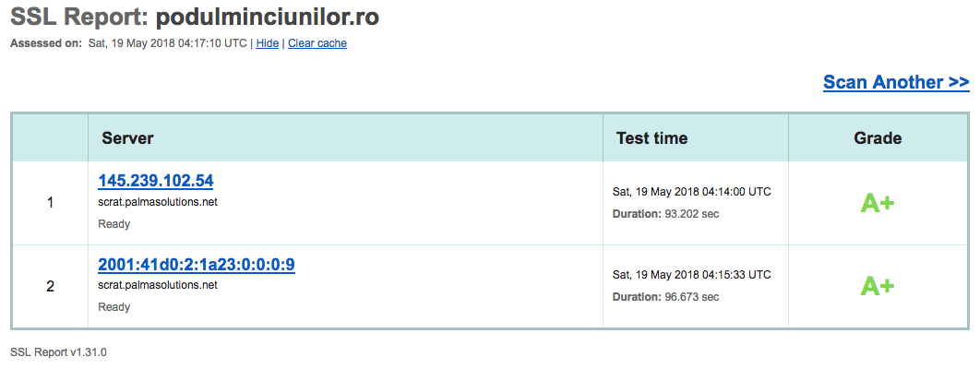The width and height of the screenshot is (980, 369).
Task: Click the Server column header
Action: coord(127,138)
